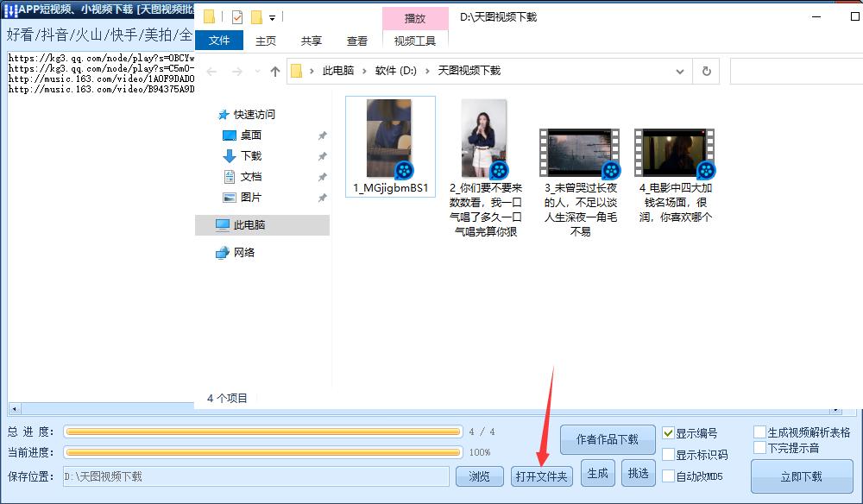Go up one folder level
The image size is (863, 504).
tap(274, 70)
